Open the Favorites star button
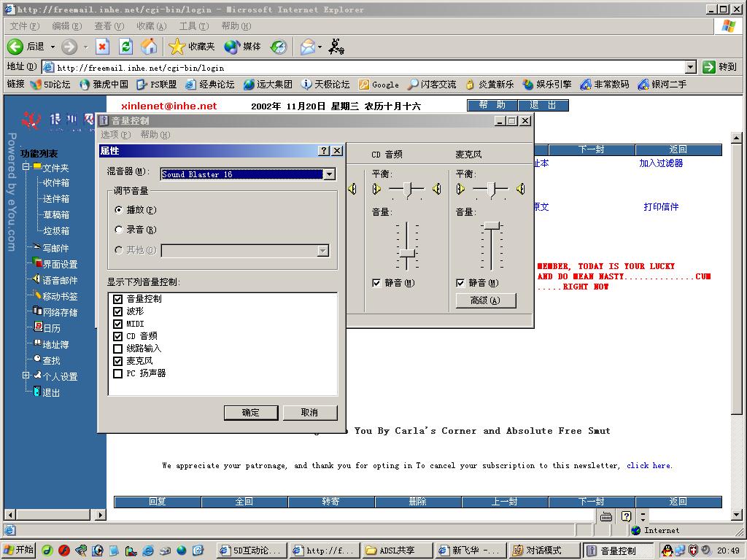Viewport: 747px width, 560px height. point(192,47)
